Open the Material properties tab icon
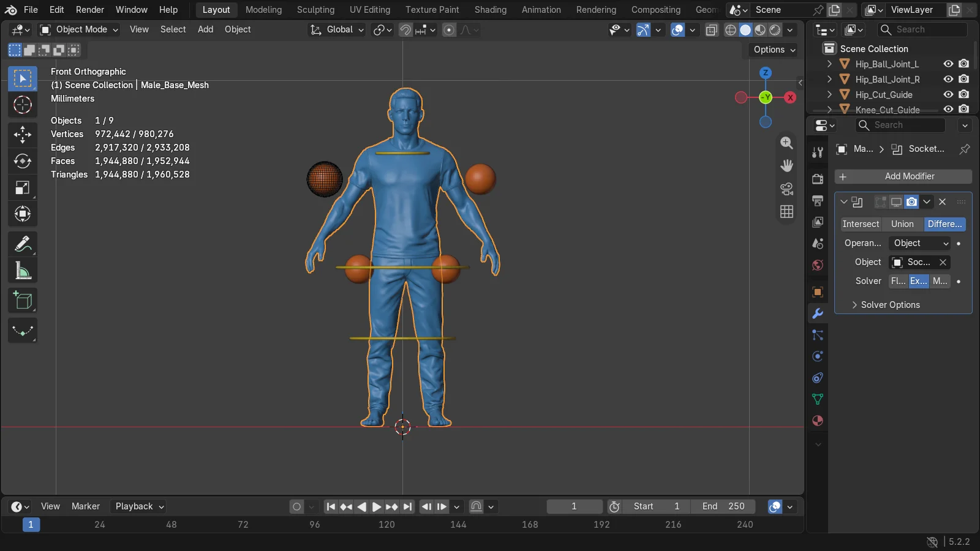 [x=818, y=421]
